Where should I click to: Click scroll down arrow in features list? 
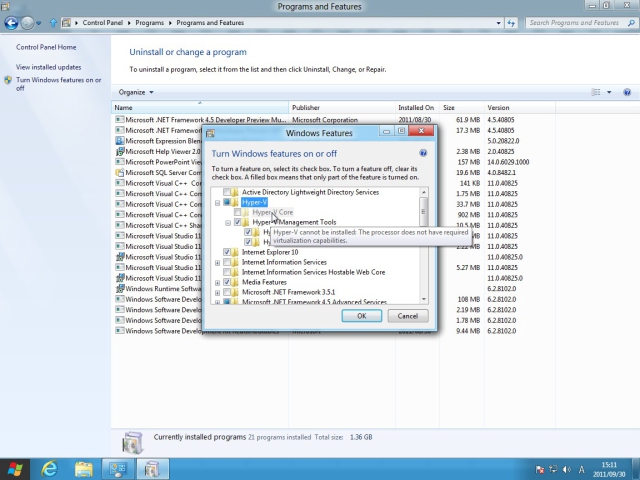[x=423, y=299]
